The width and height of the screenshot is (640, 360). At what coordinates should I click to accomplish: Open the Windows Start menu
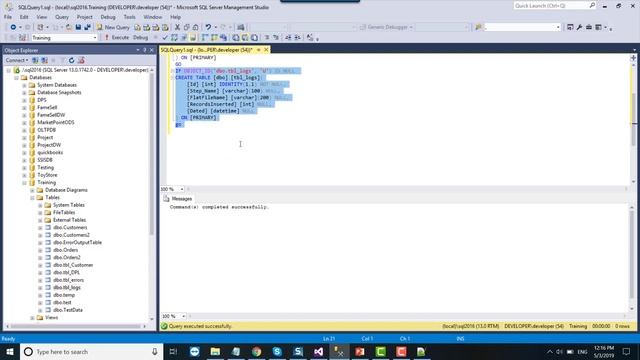pyautogui.click(x=10, y=352)
